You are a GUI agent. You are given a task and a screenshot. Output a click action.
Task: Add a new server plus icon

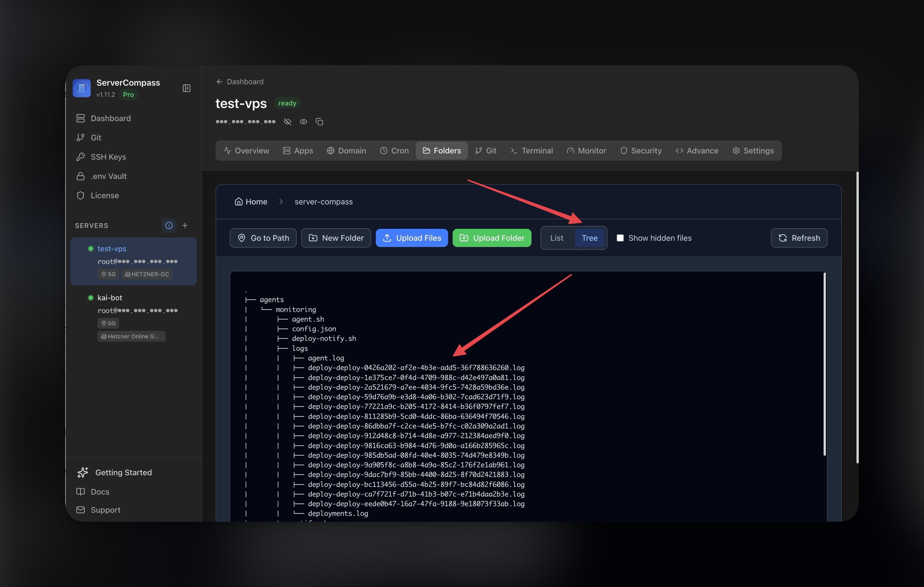[x=185, y=226]
